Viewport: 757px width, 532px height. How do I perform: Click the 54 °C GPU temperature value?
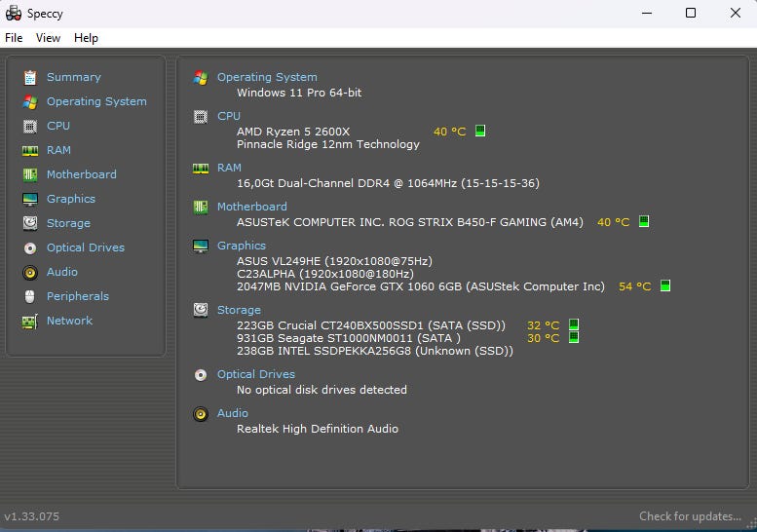pos(635,286)
